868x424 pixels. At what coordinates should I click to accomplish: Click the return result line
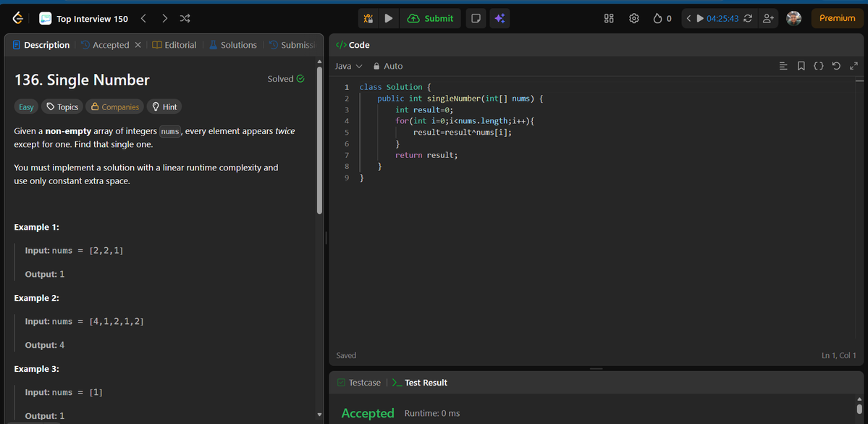(426, 154)
